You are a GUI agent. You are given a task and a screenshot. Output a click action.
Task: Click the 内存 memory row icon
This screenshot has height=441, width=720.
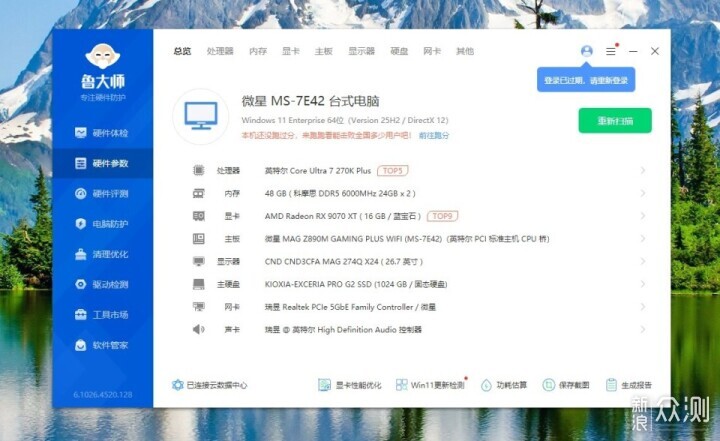198,193
